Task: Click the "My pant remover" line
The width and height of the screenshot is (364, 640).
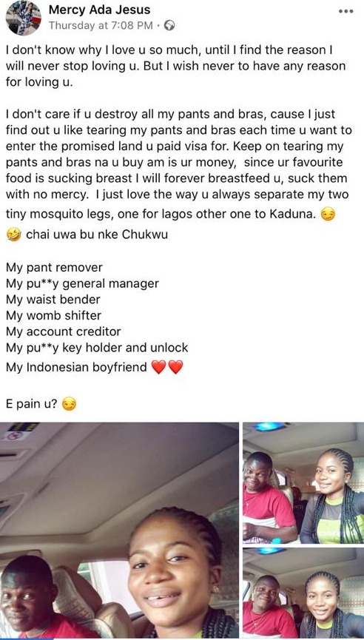Action: coord(54,268)
